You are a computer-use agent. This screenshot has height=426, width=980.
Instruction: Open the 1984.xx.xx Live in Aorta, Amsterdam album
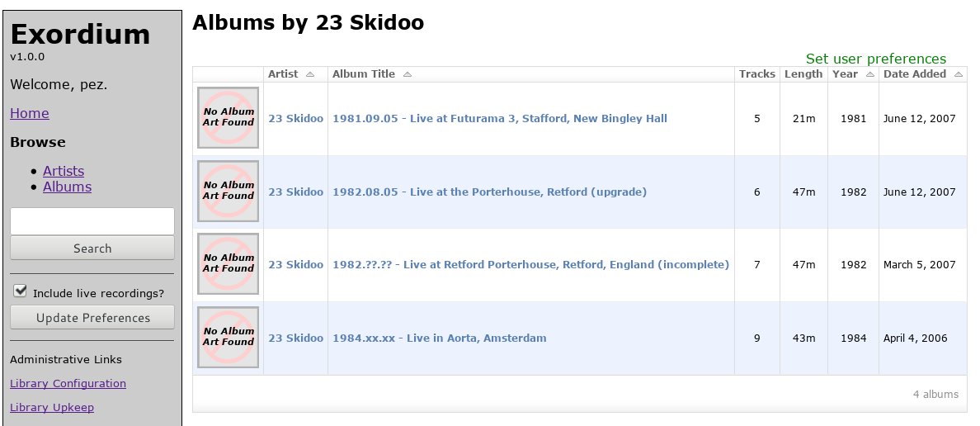point(440,338)
